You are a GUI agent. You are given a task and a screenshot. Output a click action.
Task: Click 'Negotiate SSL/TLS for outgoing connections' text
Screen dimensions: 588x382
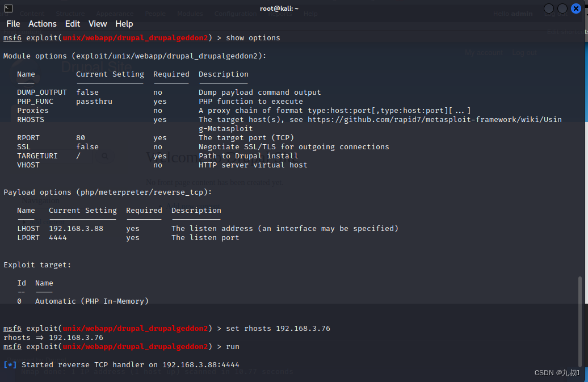[293, 147]
